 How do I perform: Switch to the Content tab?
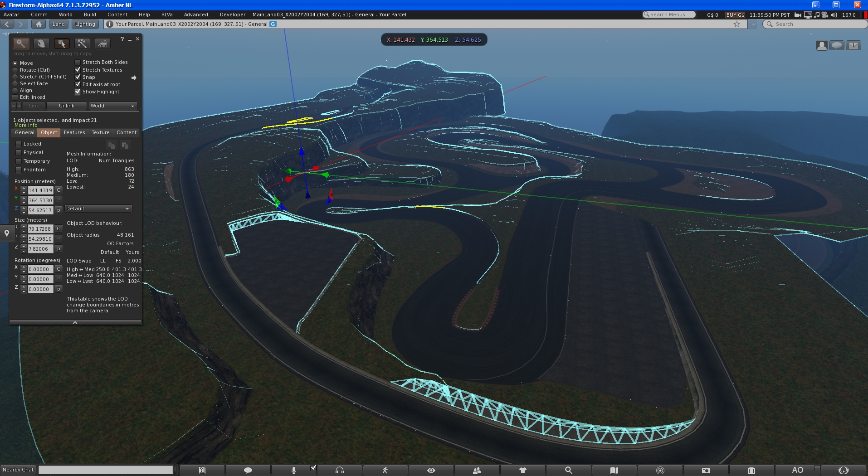[x=127, y=132]
